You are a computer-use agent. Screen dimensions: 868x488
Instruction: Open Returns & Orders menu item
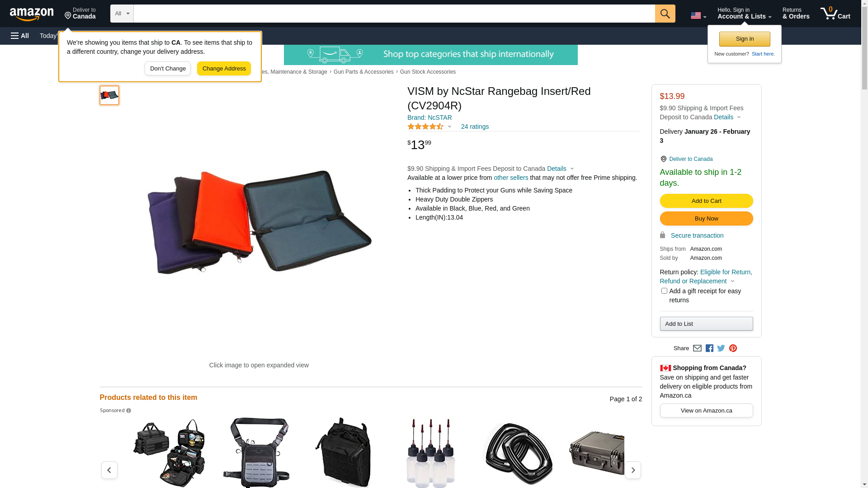tap(796, 14)
